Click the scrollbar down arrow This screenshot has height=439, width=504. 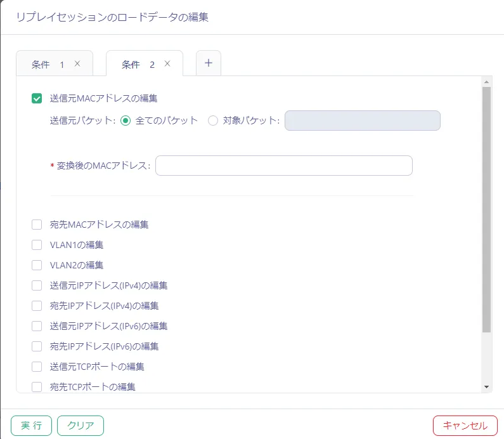(486, 387)
